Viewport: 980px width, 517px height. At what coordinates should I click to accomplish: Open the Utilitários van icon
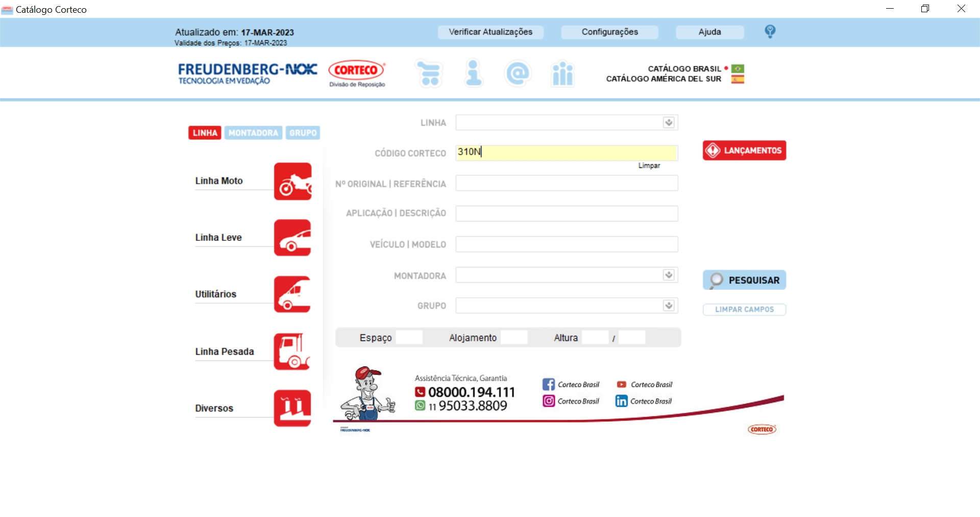pos(292,294)
